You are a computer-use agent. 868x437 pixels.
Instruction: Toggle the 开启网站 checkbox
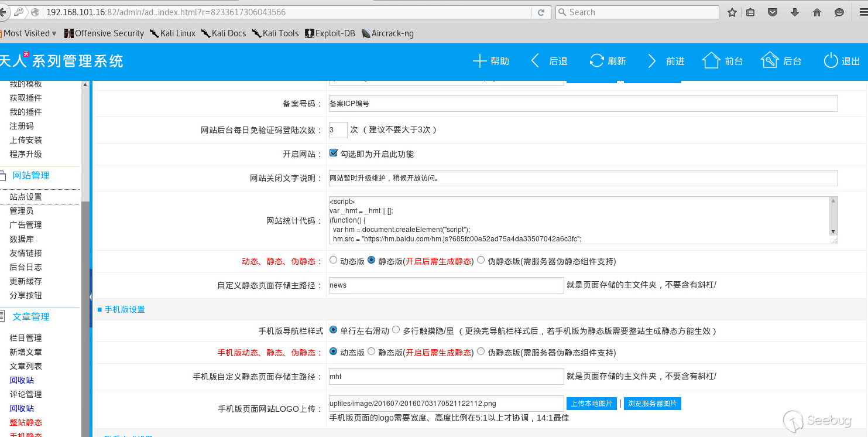334,153
